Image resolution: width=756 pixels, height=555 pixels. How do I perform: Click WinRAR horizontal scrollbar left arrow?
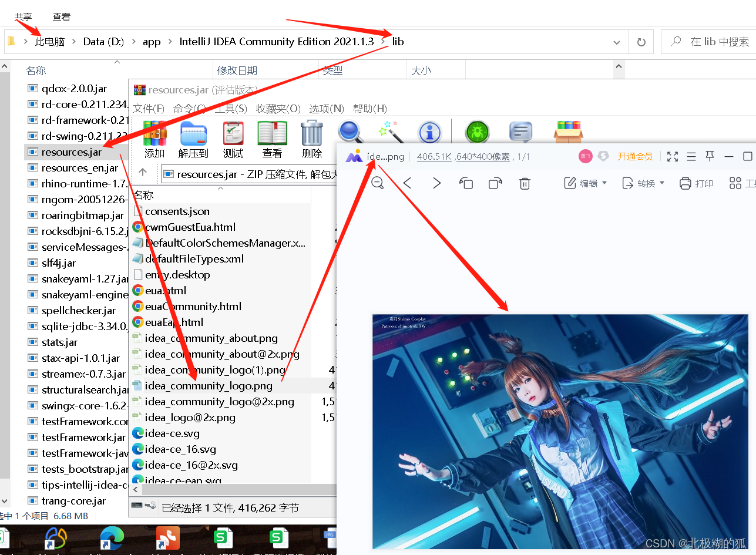(x=136, y=489)
